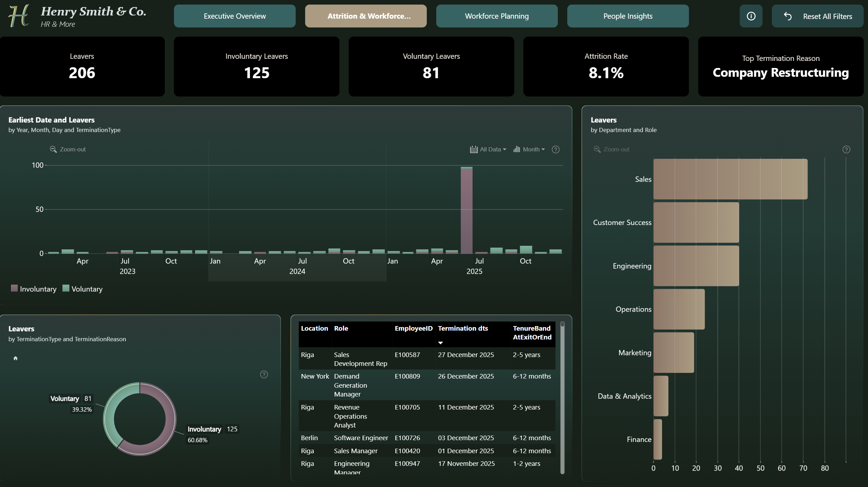The height and width of the screenshot is (487, 868).
Task: Open the Workforce Planning tab
Action: pyautogui.click(x=497, y=16)
